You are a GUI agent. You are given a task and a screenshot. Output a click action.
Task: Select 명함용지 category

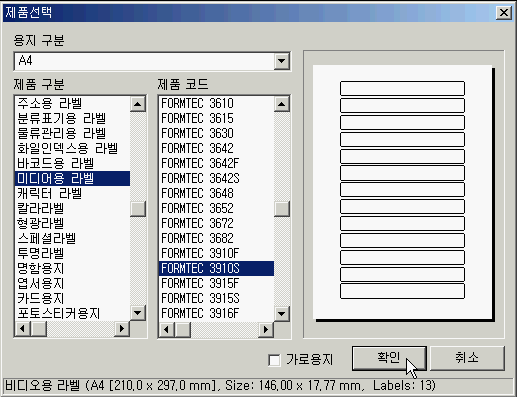(72, 268)
